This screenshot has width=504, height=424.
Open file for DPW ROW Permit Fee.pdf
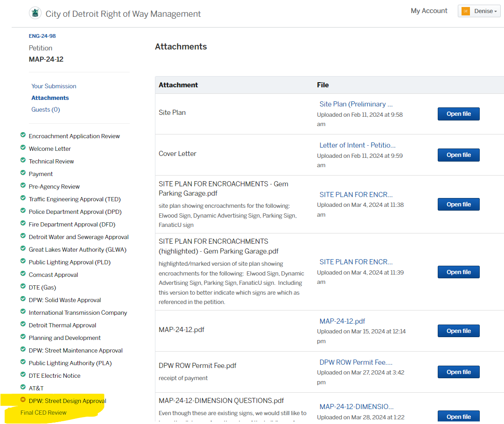click(458, 372)
